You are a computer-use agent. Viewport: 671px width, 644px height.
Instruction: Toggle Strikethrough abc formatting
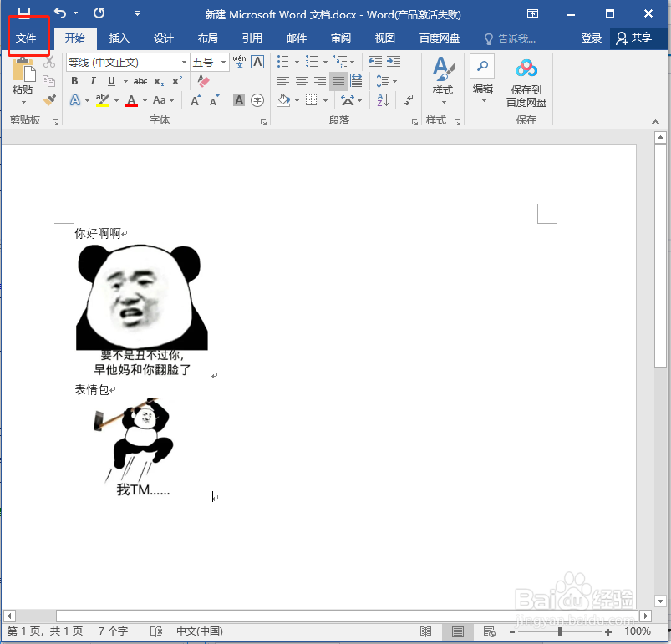coord(140,81)
